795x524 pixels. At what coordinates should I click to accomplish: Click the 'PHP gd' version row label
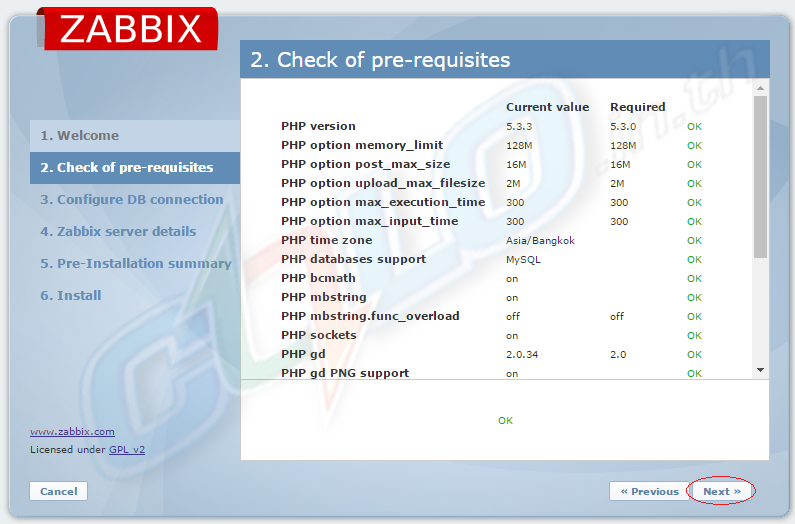click(x=303, y=354)
